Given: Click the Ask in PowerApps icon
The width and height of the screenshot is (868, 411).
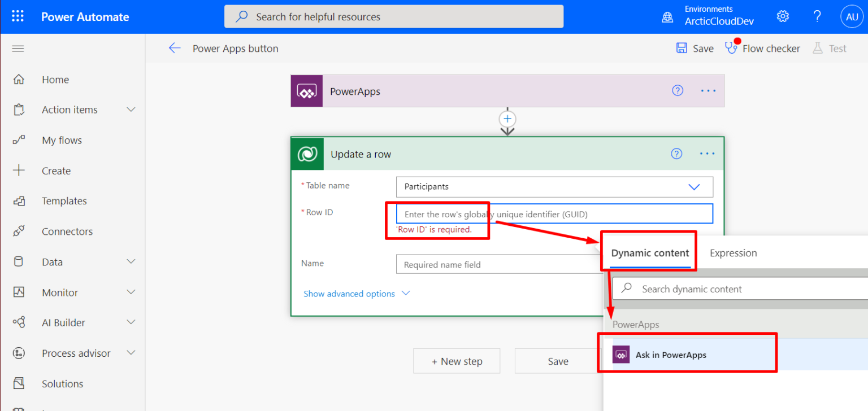Looking at the screenshot, I should click(x=621, y=355).
